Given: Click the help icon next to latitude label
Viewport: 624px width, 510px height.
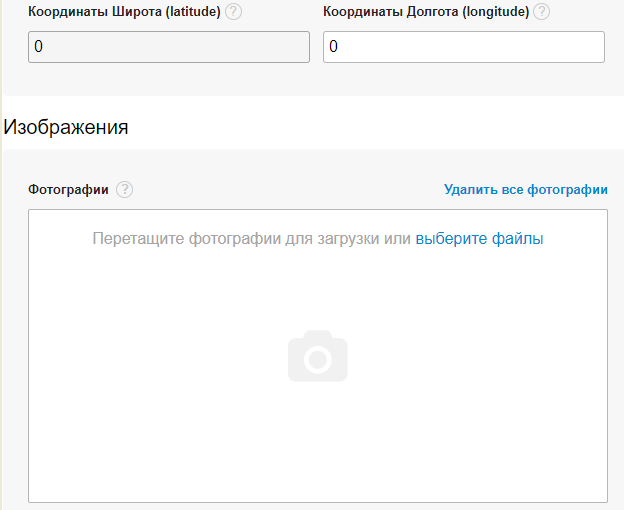Looking at the screenshot, I should pyautogui.click(x=233, y=12).
